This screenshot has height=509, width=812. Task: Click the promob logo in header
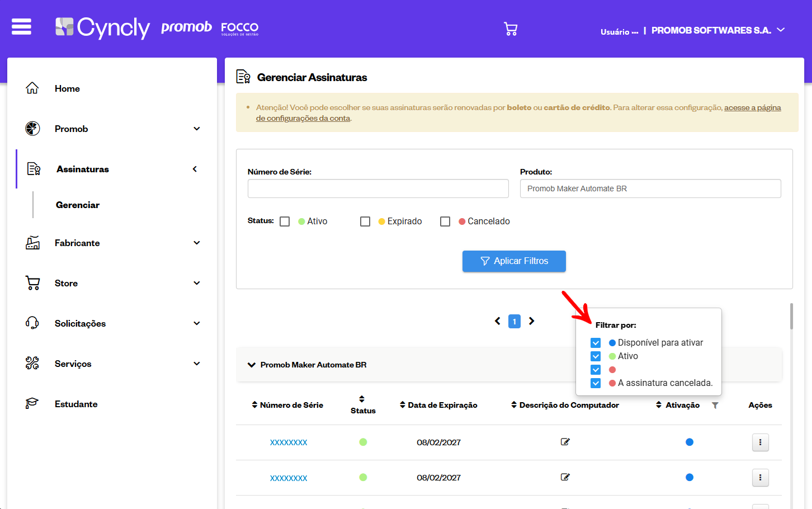[x=186, y=27]
